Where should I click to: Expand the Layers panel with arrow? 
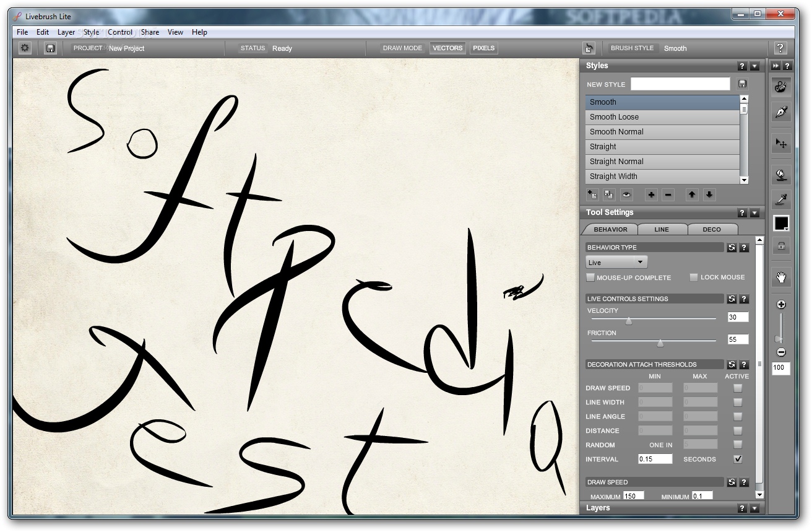(754, 508)
